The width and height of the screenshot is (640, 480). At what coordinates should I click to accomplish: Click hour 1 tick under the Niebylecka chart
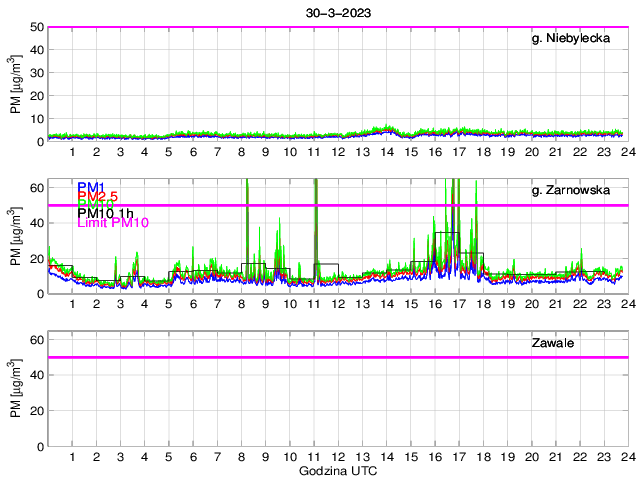click(x=73, y=152)
